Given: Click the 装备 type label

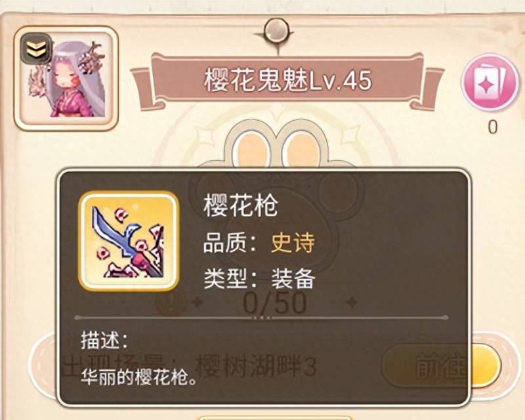Looking at the screenshot, I should point(293,278).
